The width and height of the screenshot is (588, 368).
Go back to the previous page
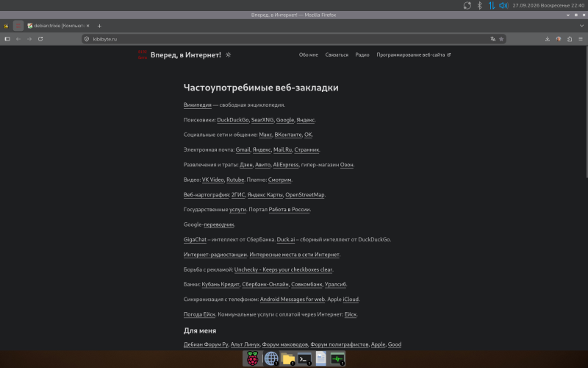(x=18, y=39)
